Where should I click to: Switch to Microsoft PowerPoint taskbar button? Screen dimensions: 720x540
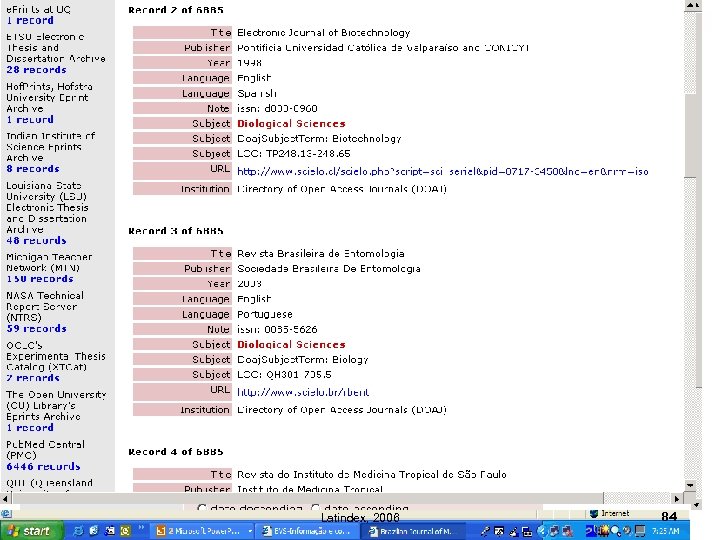click(200, 531)
